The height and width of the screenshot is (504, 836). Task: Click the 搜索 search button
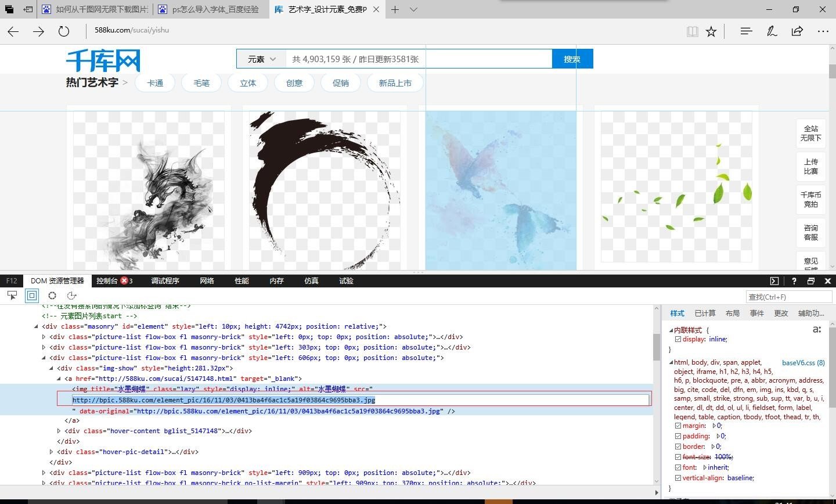(x=572, y=59)
